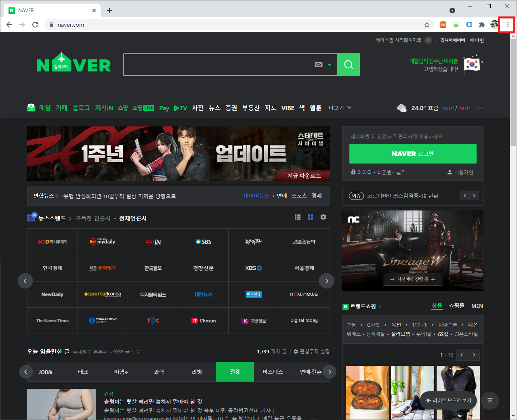The image size is (517, 420).
Task: Select 전체언론사 tab
Action: pos(133,218)
